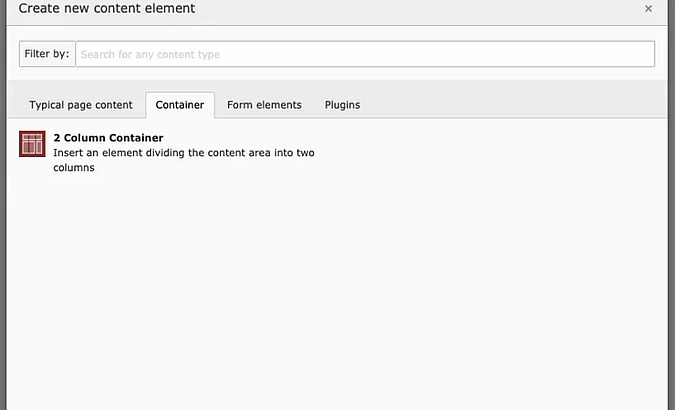
Task: View form element content types
Action: click(264, 105)
